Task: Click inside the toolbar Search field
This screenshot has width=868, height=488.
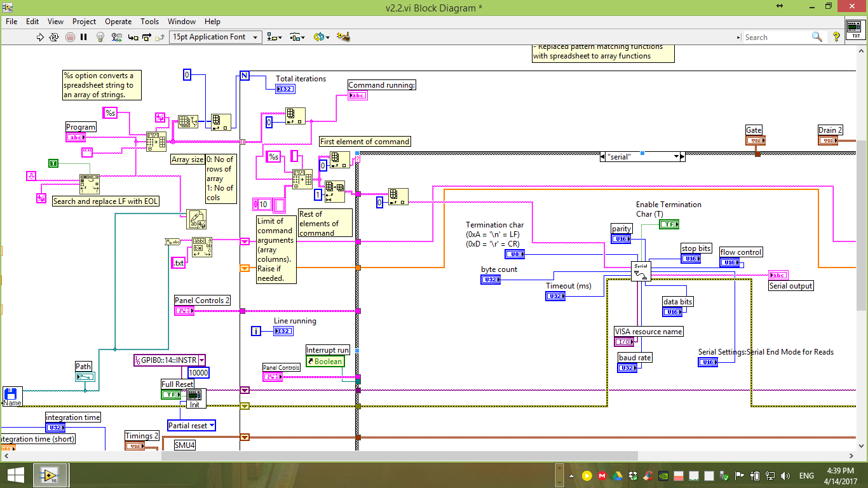Action: (778, 37)
